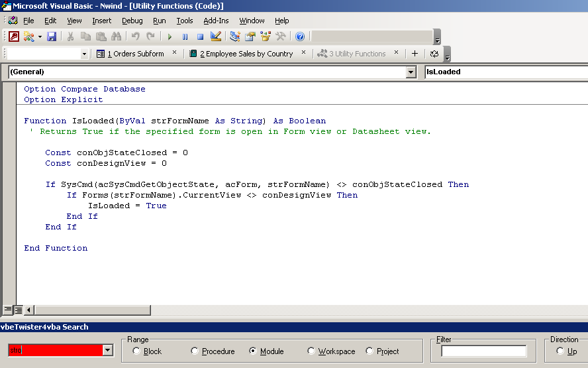Open the Add-Ins menu

point(216,21)
